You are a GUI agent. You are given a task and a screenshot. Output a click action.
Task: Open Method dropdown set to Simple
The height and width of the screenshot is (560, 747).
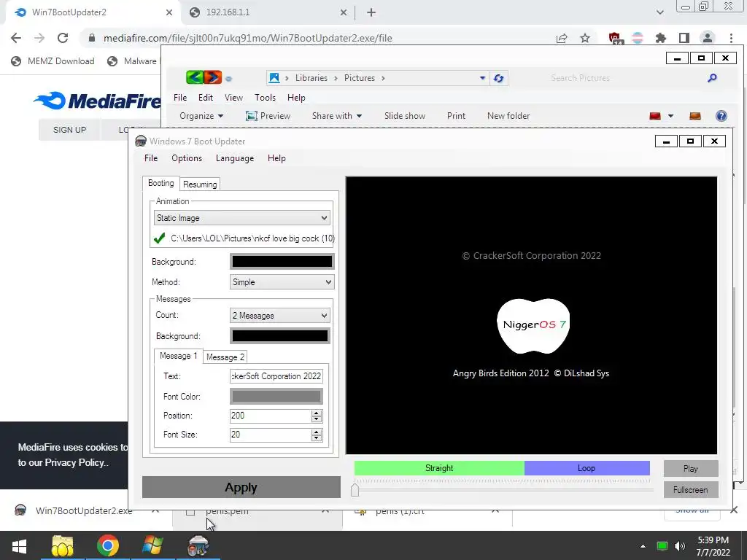click(x=282, y=282)
